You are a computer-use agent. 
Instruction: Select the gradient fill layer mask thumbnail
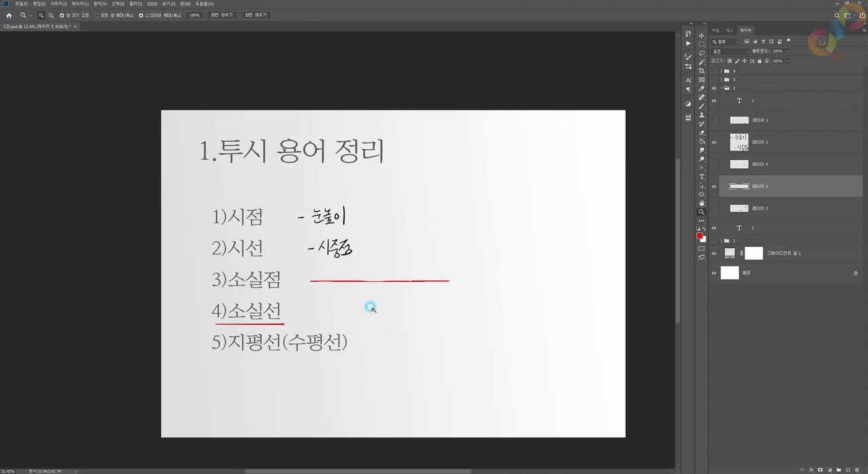(x=754, y=253)
